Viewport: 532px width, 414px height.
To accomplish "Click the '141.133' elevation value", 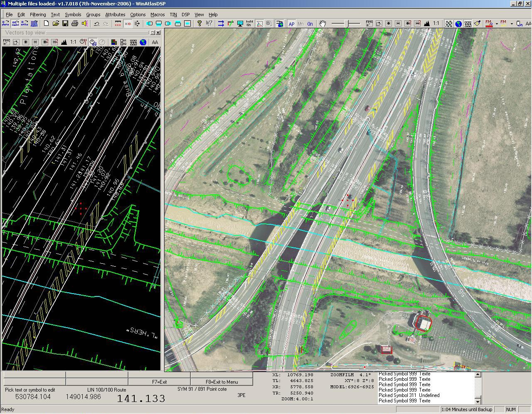I will [141, 399].
